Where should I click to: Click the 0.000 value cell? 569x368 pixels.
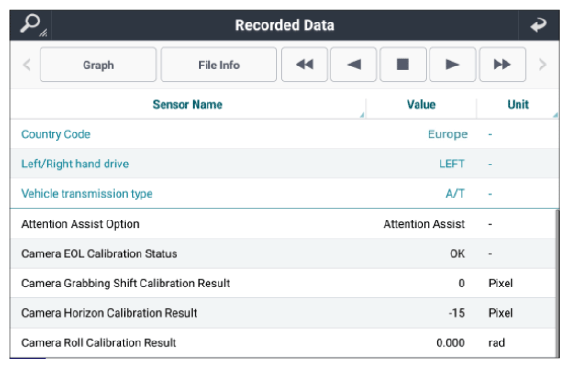(450, 343)
